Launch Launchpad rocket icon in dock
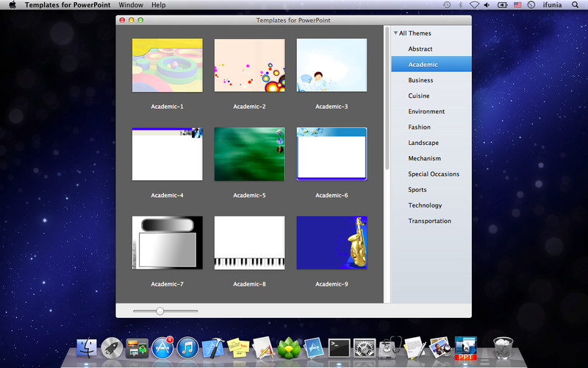Image resolution: width=588 pixels, height=368 pixels. coord(112,347)
